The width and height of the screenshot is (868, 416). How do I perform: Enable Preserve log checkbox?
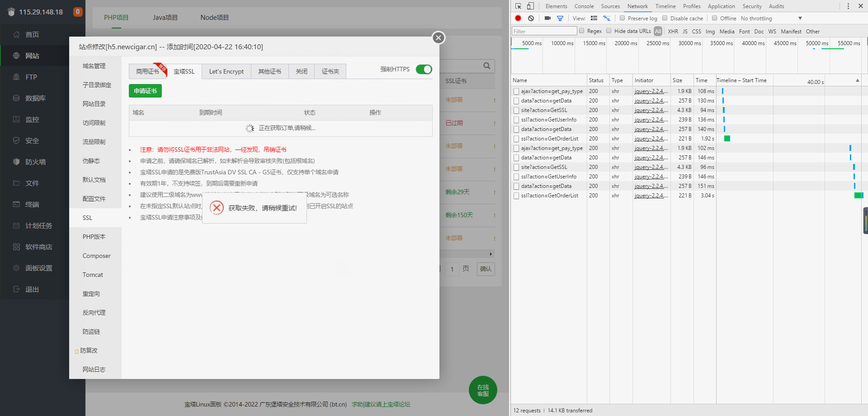[623, 18]
